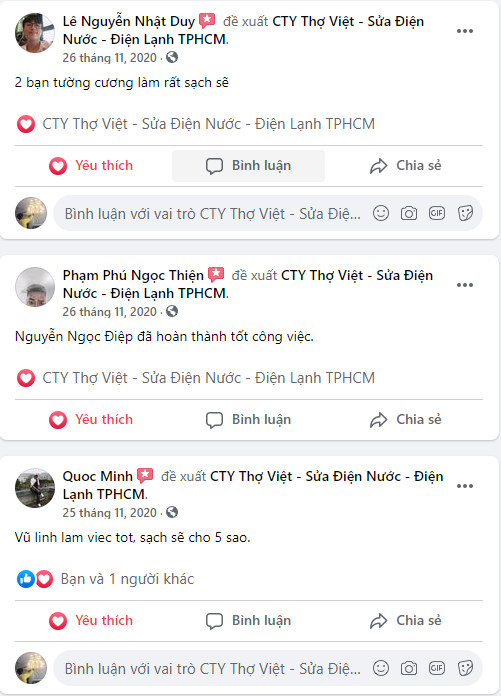Toggle Yêu thích reaction on Lê Nguyễn Nhật Duy's post
The height and width of the screenshot is (696, 501).
(x=91, y=166)
